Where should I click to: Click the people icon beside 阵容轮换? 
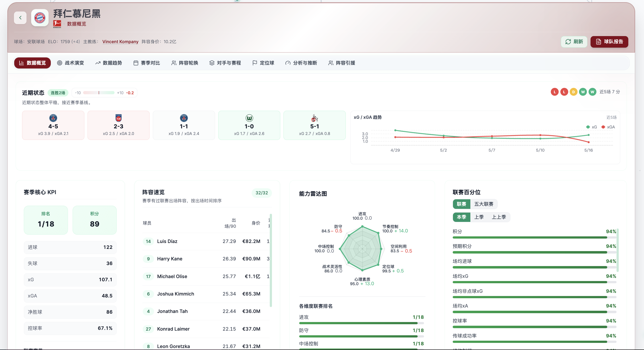[174, 63]
